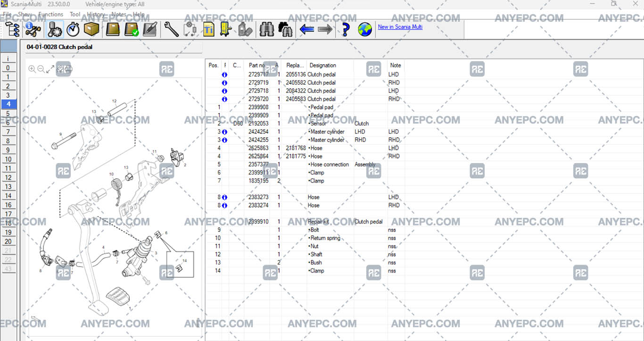Select main group tab 16
644x341 pixels.
coord(8,205)
